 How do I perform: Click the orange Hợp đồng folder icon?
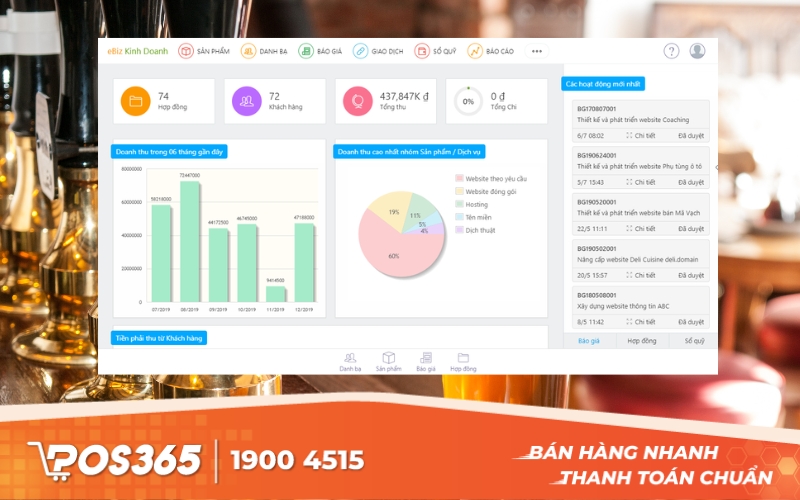coord(136,101)
